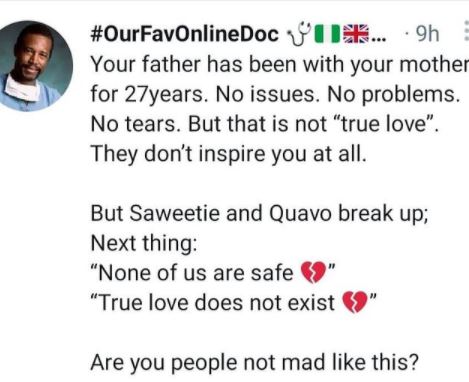Click broken heart emoji after "safe"

point(313,272)
